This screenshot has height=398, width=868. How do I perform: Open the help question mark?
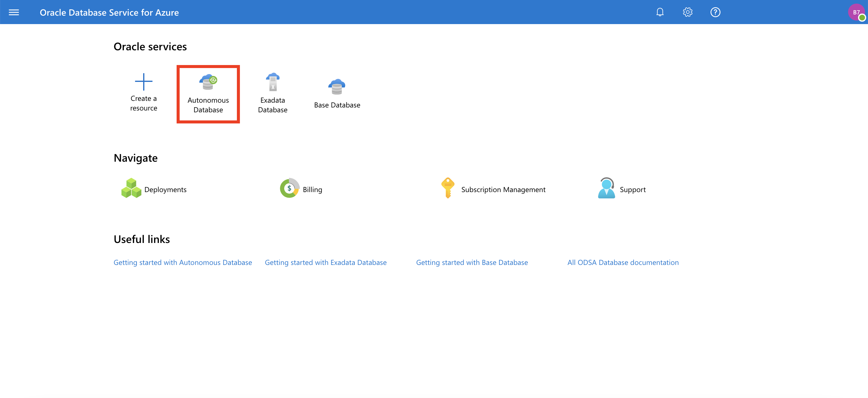tap(715, 12)
